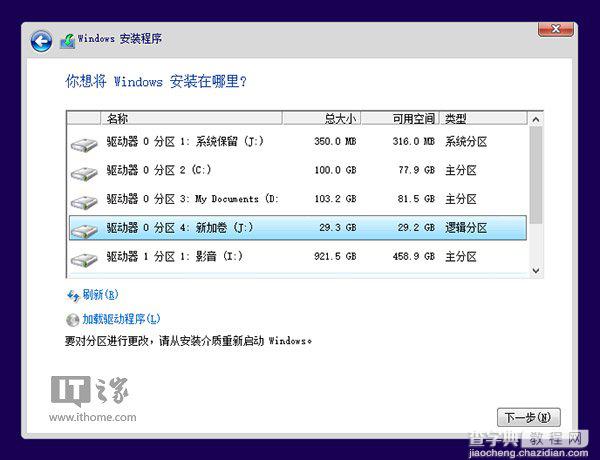Click the load driver disc icon
This screenshot has height=460, width=600.
[x=73, y=320]
